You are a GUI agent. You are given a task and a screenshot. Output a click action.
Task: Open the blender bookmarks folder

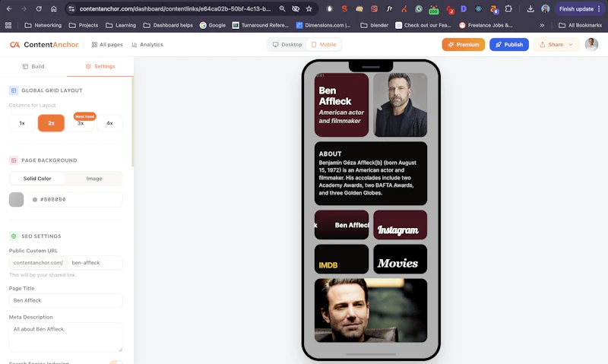[374, 25]
